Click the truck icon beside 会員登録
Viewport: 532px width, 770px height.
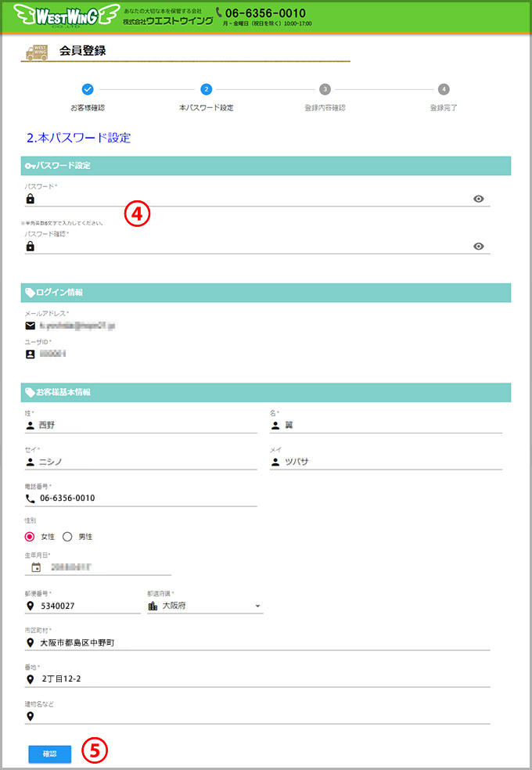[37, 52]
